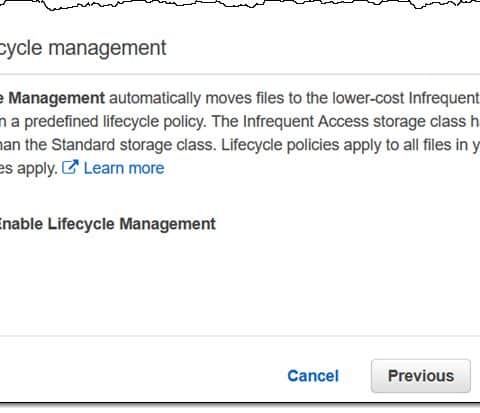The width and height of the screenshot is (480, 413).
Task: Select the bold Management word in description
Action: click(56, 98)
